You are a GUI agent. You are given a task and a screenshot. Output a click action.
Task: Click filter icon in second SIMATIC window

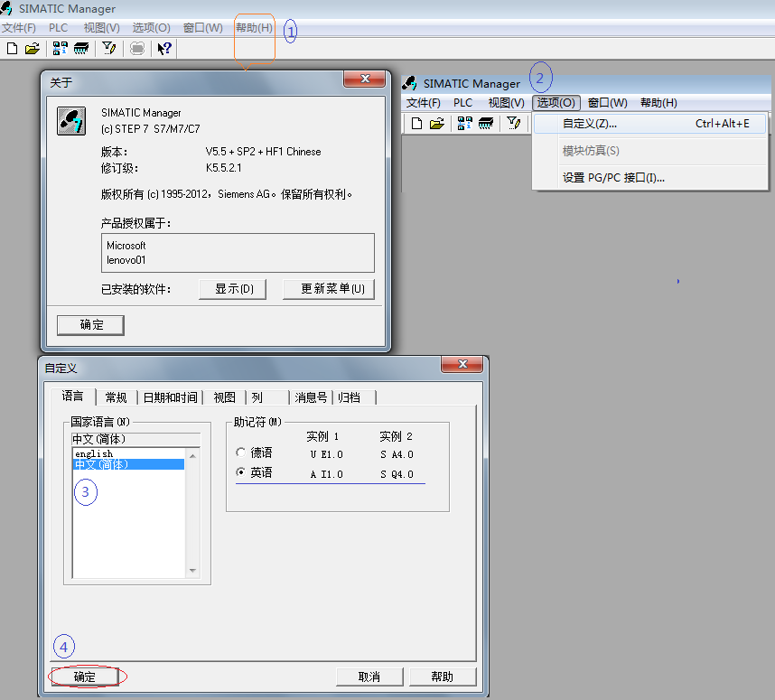click(x=514, y=123)
